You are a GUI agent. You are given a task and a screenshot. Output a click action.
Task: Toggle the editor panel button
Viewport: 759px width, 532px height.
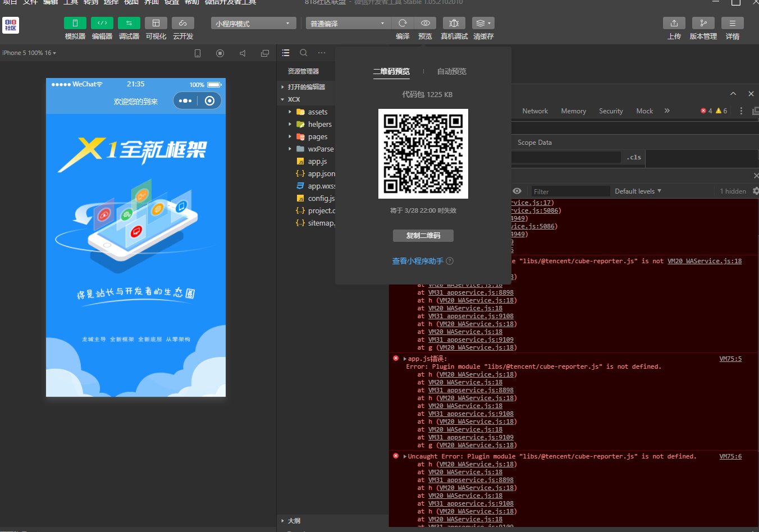coord(102,23)
